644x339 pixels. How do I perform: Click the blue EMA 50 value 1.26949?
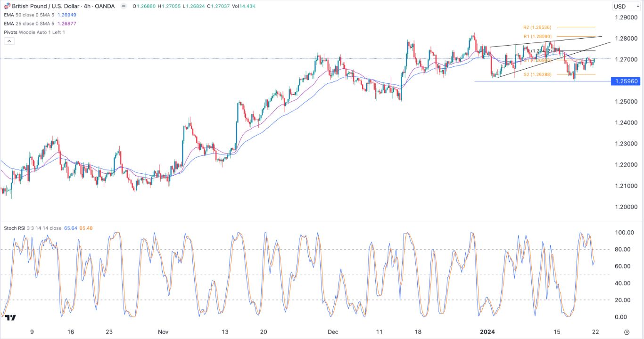coord(67,15)
